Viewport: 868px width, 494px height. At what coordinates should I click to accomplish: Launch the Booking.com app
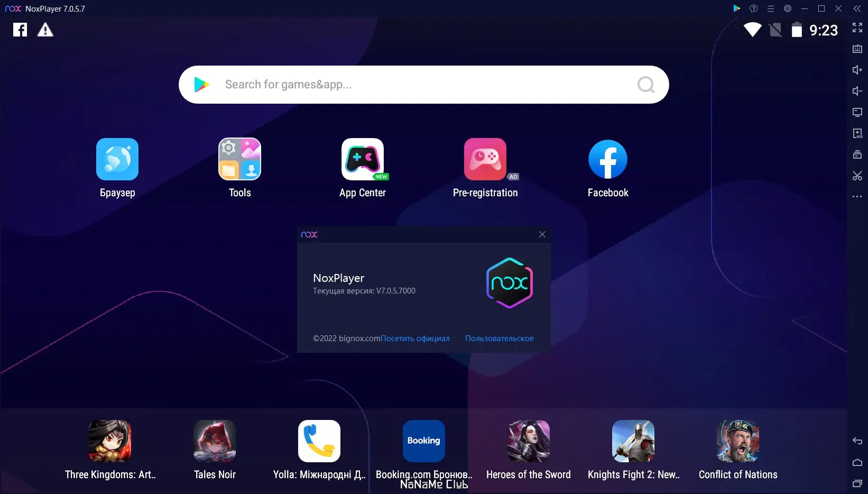[424, 441]
